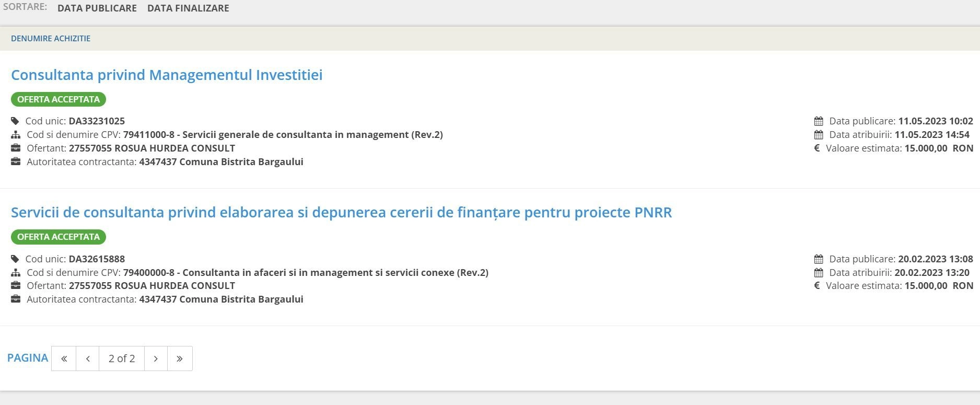Jump to the last page of results
This screenshot has height=405, width=980.
(x=180, y=358)
